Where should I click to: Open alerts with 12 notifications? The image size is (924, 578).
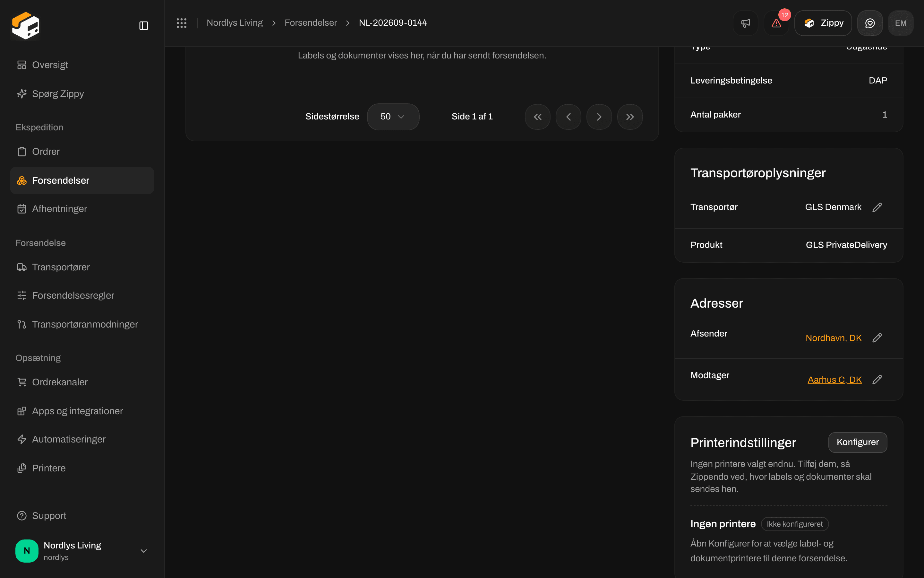point(776,23)
